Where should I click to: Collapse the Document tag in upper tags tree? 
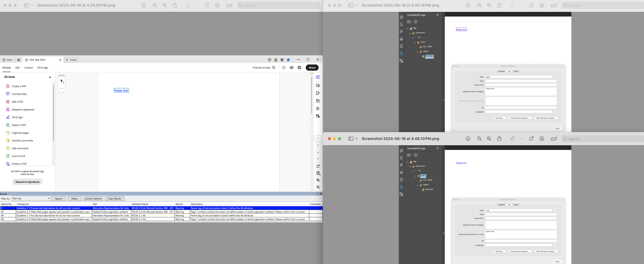tap(410, 33)
